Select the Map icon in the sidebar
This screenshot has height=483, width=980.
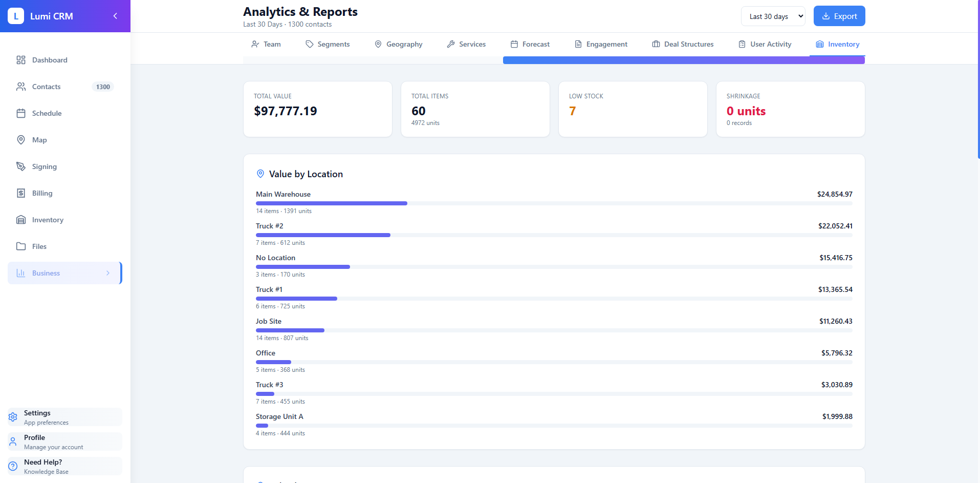click(x=21, y=140)
